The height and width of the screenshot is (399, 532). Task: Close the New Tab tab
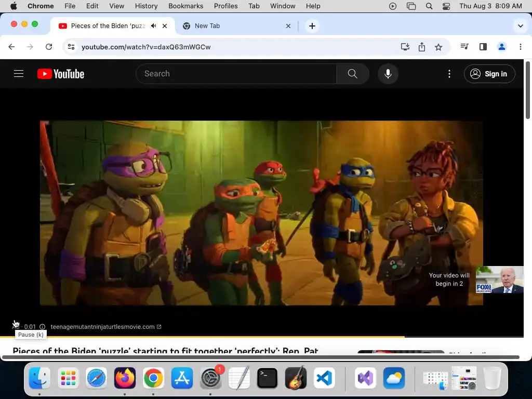[288, 26]
